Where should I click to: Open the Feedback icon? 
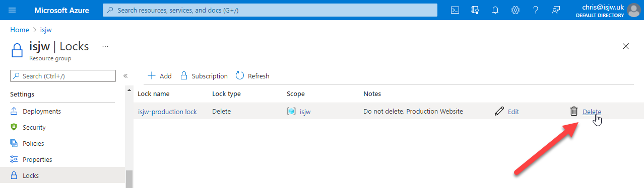556,10
